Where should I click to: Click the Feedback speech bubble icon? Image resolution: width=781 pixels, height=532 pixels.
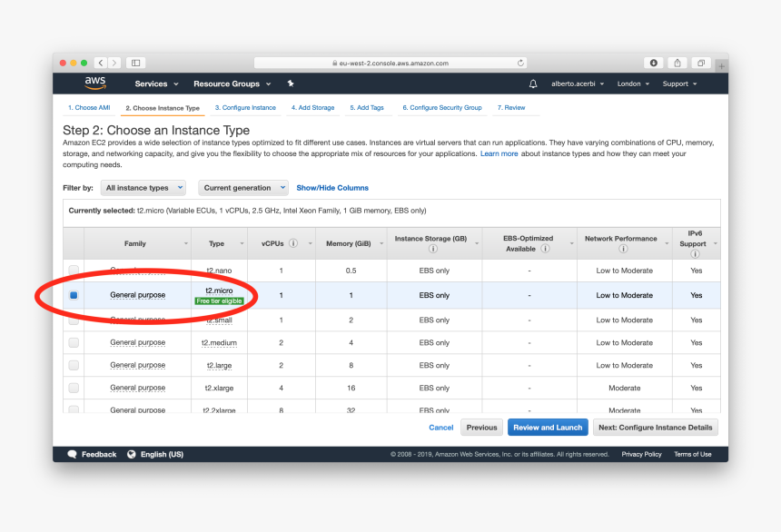[73, 454]
